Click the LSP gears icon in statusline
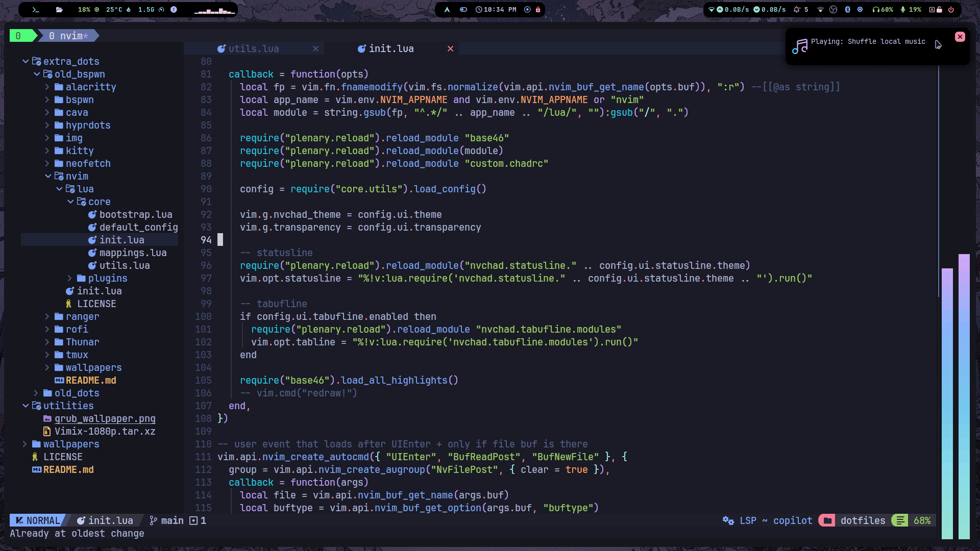Screen dimensions: 980x551 (728, 520)
